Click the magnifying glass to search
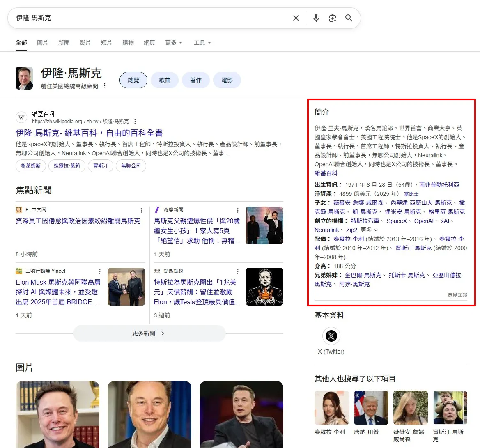This screenshot has height=448, width=480. [x=349, y=18]
